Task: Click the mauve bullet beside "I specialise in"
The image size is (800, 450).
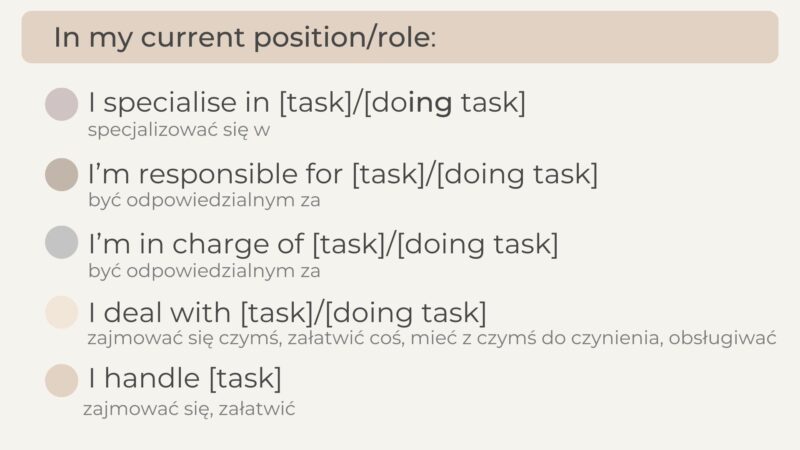Action: tap(61, 104)
